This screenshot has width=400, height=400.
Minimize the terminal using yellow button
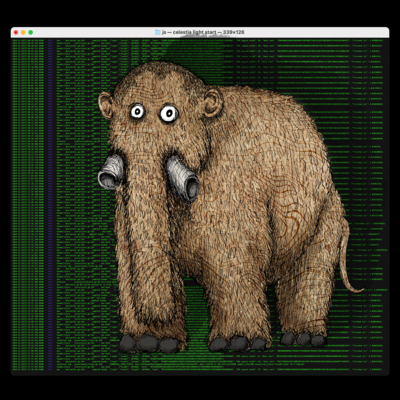[23, 32]
